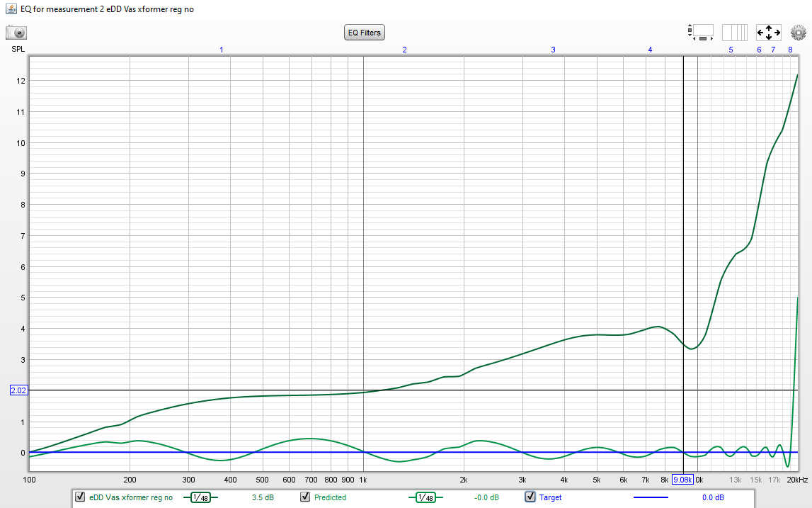Select filter marker 4 above graph

pyautogui.click(x=650, y=50)
